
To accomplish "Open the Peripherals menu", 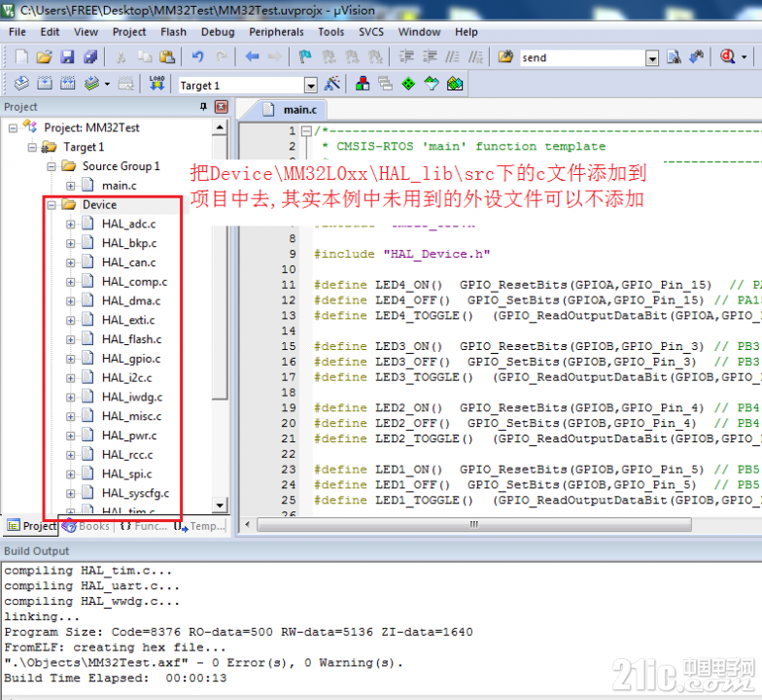I will pos(276,32).
